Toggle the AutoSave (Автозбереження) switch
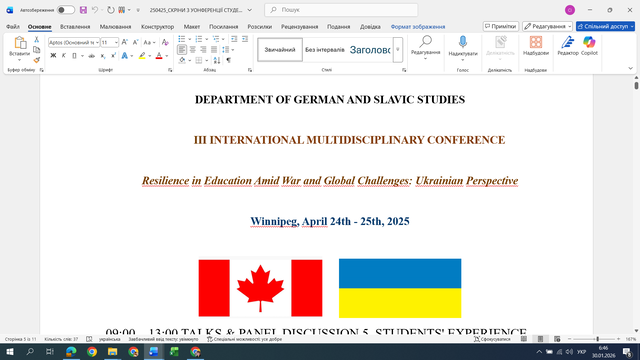This screenshot has height=360, width=640. pos(66,10)
